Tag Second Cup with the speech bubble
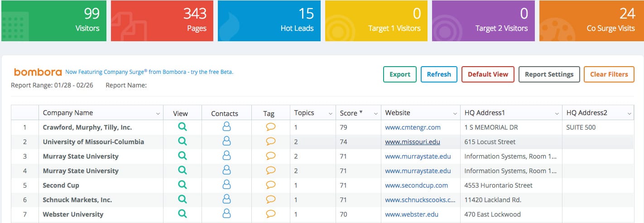The width and height of the screenshot is (644, 223). pyautogui.click(x=271, y=185)
